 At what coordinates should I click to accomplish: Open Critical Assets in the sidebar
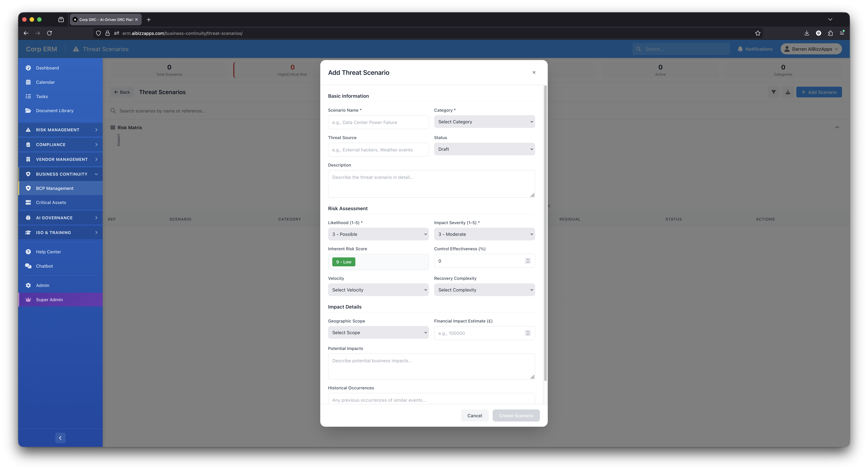click(51, 202)
